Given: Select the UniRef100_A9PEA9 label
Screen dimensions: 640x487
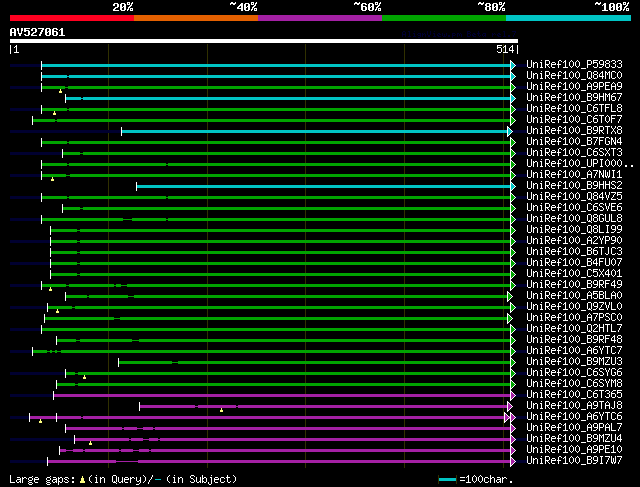Looking at the screenshot, I should tap(574, 87).
